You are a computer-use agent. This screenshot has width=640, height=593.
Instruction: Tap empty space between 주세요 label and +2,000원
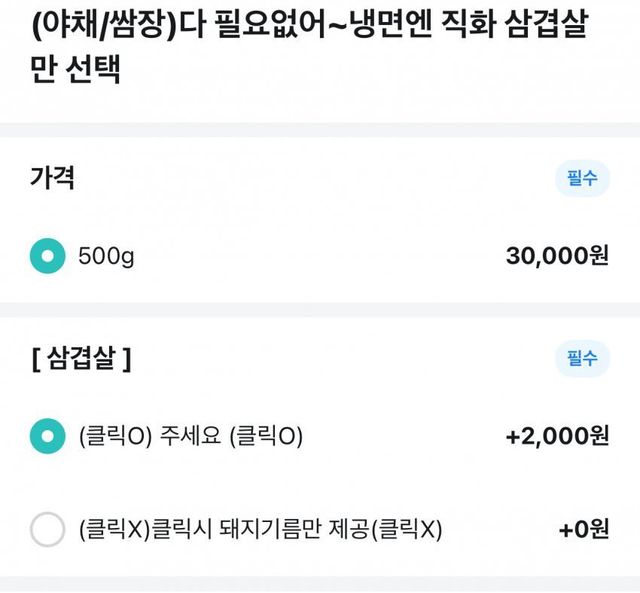coord(400,436)
